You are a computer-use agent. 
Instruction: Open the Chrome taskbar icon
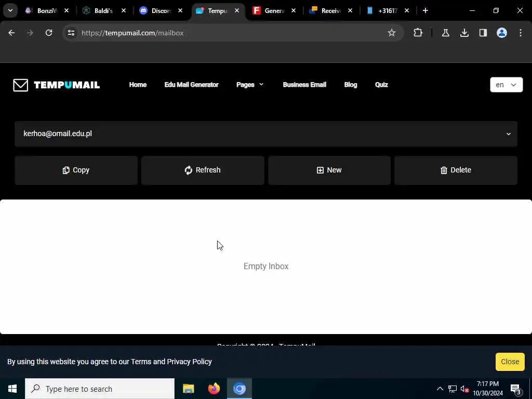tap(239, 389)
